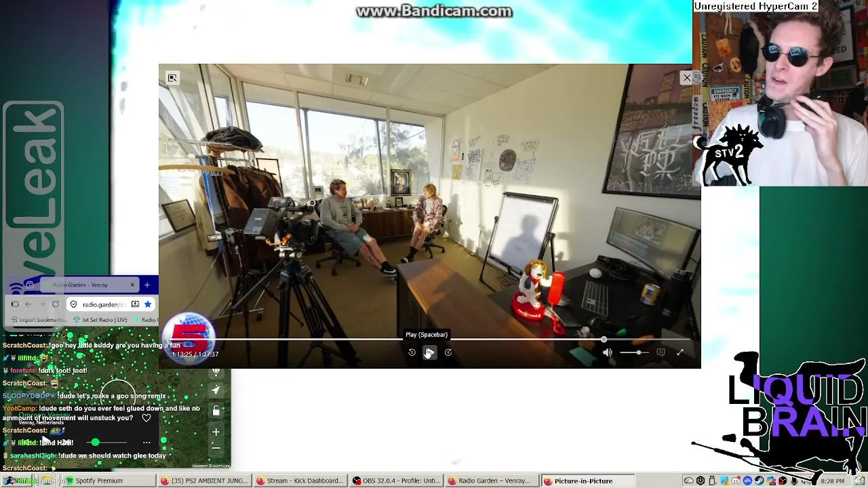
Task: Close the Picture-in-Picture window
Action: (x=687, y=78)
